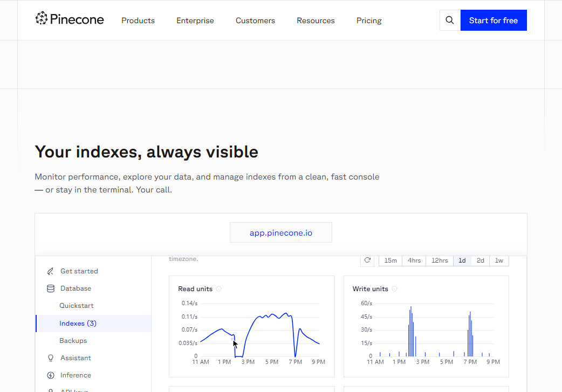562x392 pixels.
Task: Click the 0.14/s axis label
Action: [189, 303]
